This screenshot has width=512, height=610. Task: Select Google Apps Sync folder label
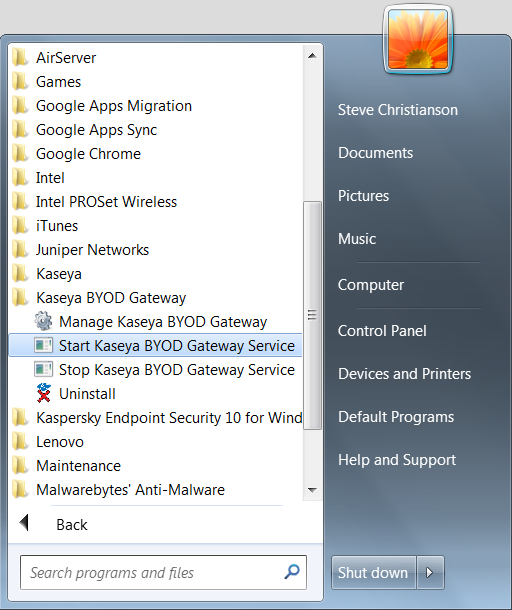[x=96, y=130]
